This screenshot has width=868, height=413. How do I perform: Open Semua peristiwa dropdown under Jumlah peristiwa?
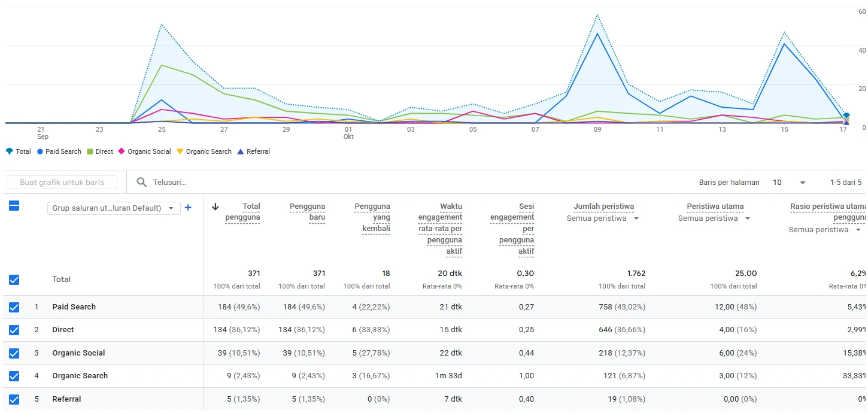603,218
